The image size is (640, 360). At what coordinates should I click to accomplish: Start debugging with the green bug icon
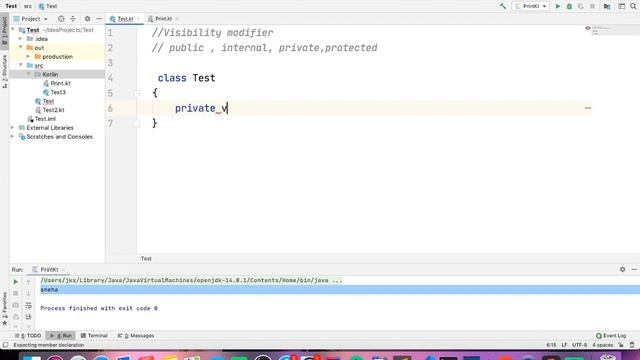tap(569, 6)
